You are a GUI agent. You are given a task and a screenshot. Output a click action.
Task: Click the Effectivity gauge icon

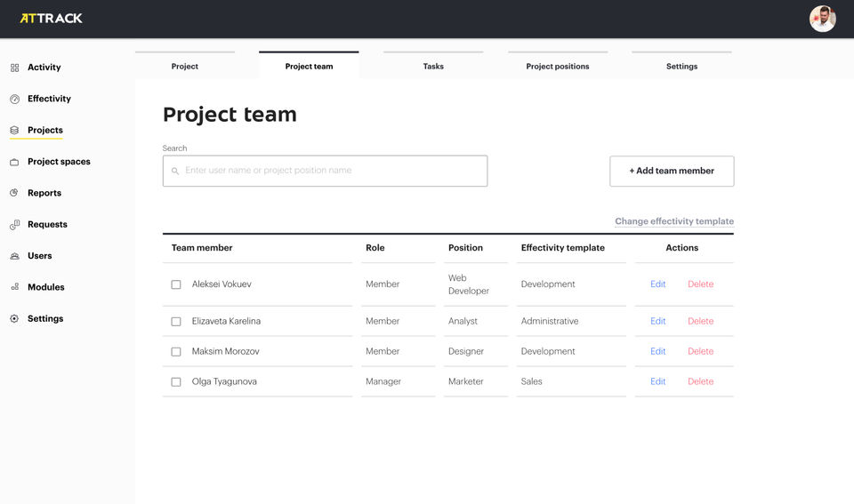[15, 99]
